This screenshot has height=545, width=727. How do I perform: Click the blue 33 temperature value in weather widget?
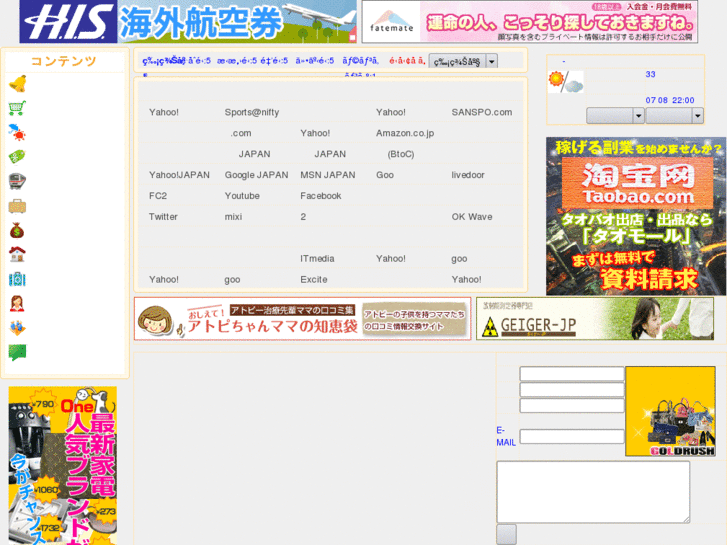650,74
